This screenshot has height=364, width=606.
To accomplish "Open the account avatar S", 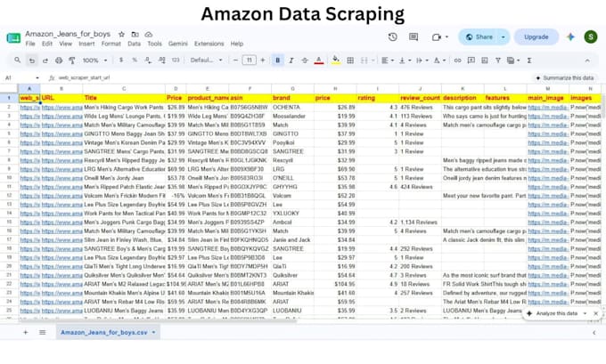I will [x=591, y=37].
